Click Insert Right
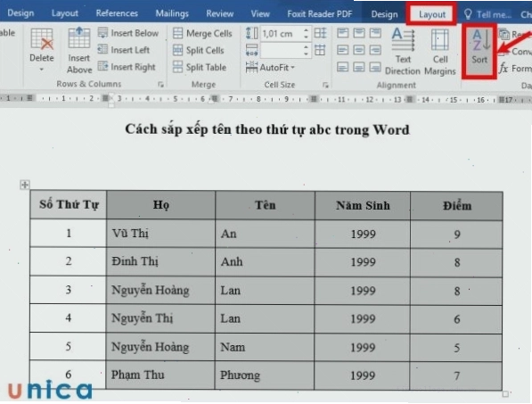This screenshot has height=404, width=532. click(127, 67)
